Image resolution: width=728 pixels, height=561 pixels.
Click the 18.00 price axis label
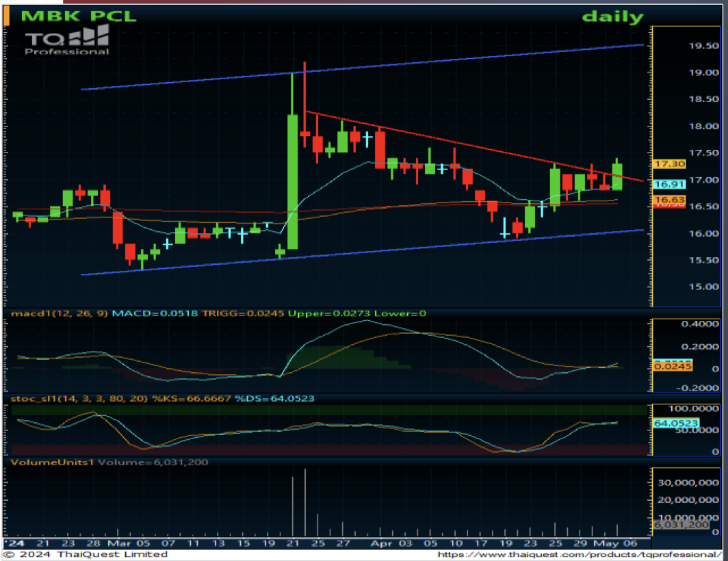(703, 126)
